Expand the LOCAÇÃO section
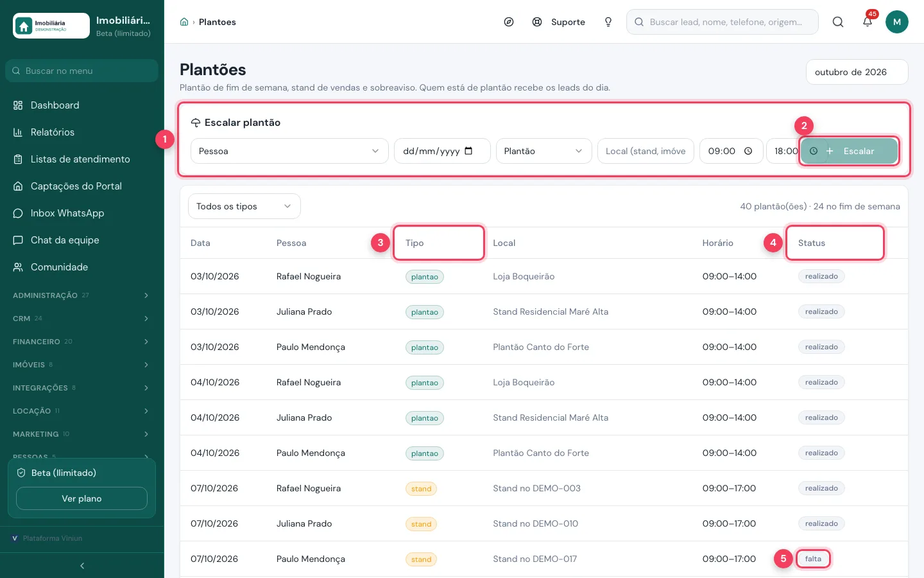This screenshot has height=578, width=924. click(82, 411)
